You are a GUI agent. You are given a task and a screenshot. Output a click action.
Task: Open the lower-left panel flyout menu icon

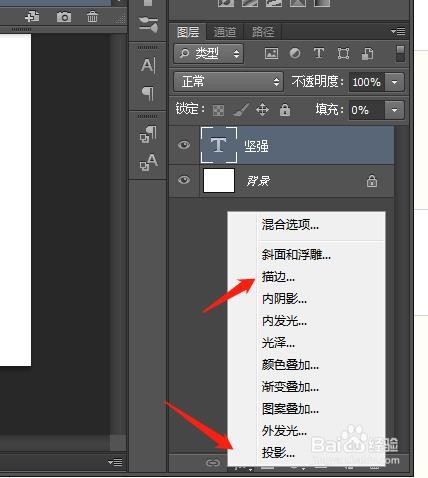coord(115,462)
